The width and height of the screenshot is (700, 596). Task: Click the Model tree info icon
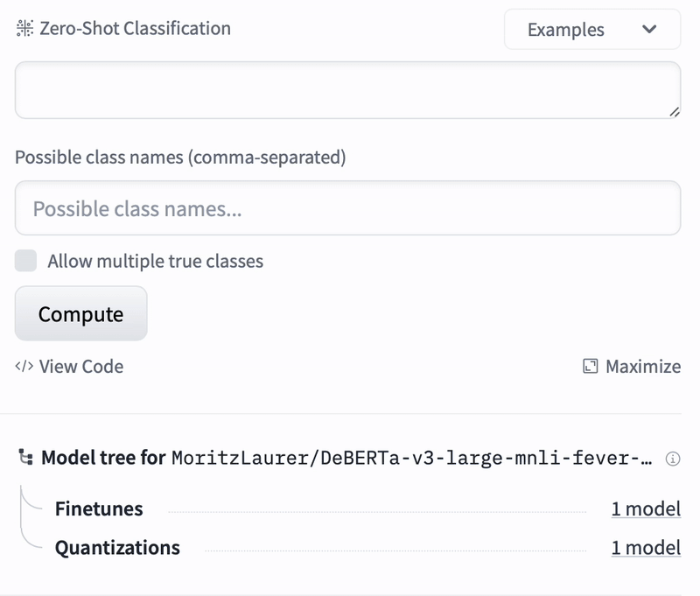673,459
